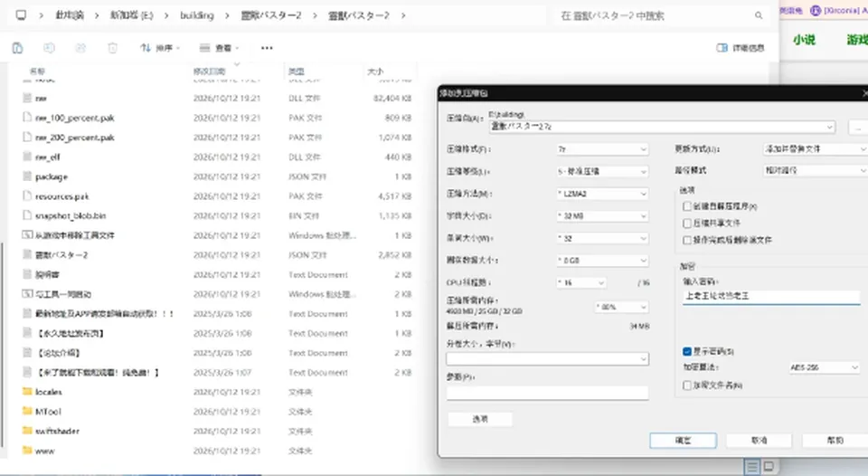Uncheck the show password checkbox
Image resolution: width=868 pixels, height=476 pixels.
click(687, 351)
